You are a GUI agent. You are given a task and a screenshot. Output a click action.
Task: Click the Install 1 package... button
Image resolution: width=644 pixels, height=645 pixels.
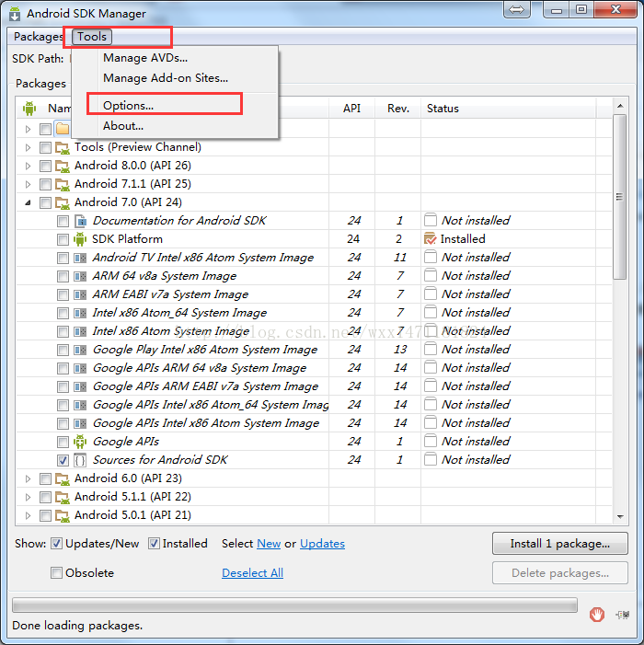pos(559,544)
